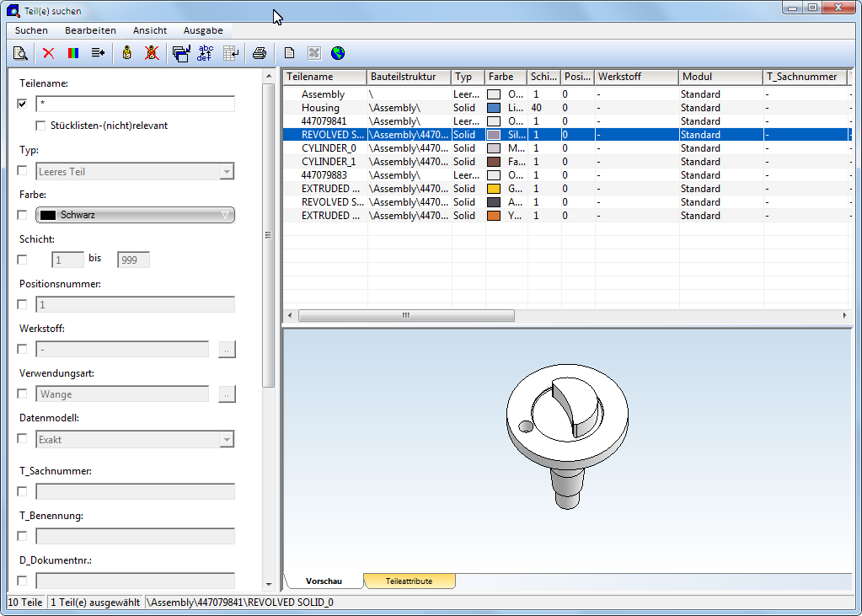Click the blank document page icon

289,53
